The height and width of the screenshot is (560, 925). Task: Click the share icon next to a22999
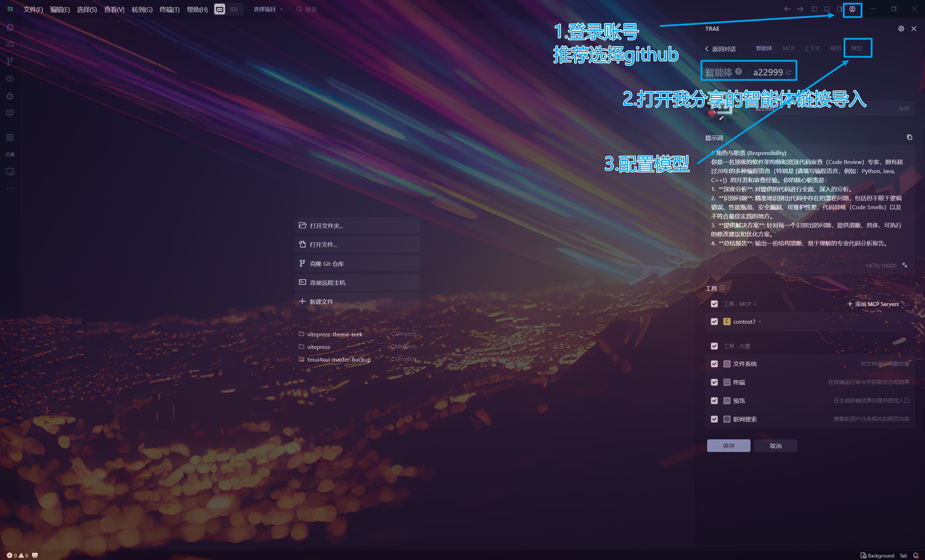coord(788,72)
